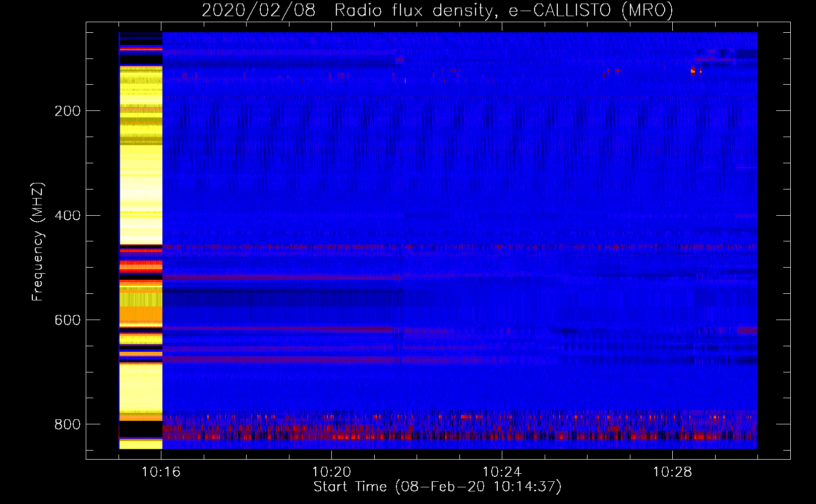Click the plot title '2020/02/08 Radio flux density'
This screenshot has width=816, height=504.
click(437, 10)
